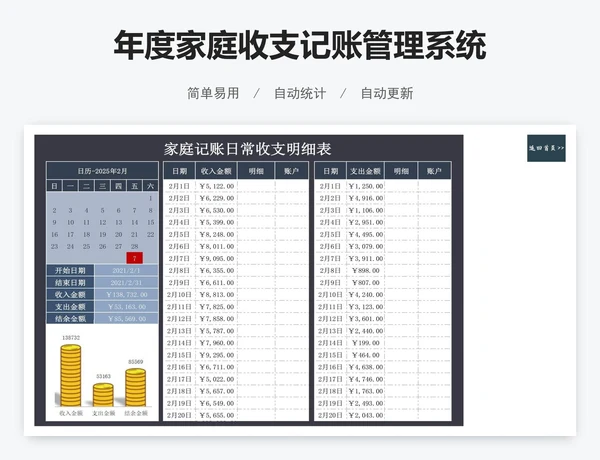Click the 日期 header in income table
Viewport: 600px width, 460px height.
click(179, 171)
